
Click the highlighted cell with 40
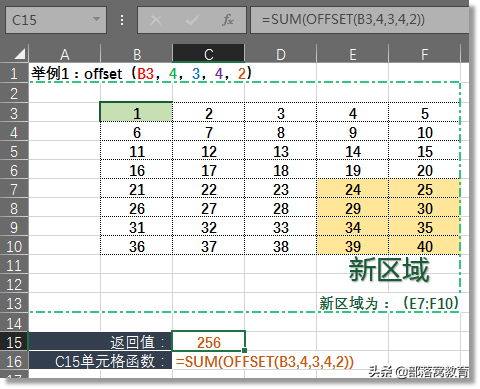click(x=424, y=246)
